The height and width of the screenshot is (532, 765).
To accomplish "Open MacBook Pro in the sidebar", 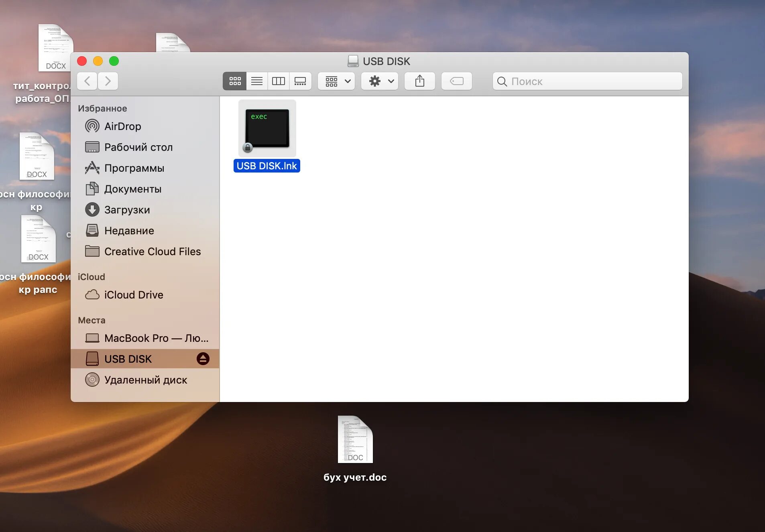I will click(x=145, y=338).
